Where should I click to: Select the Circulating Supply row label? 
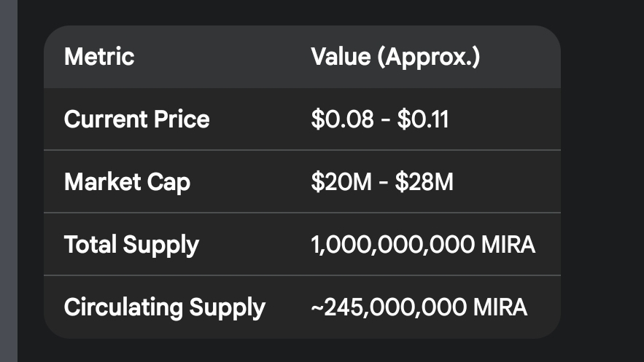point(165,307)
